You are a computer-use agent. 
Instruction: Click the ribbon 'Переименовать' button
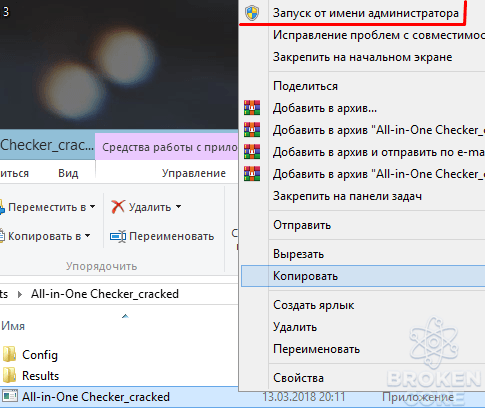click(x=162, y=236)
